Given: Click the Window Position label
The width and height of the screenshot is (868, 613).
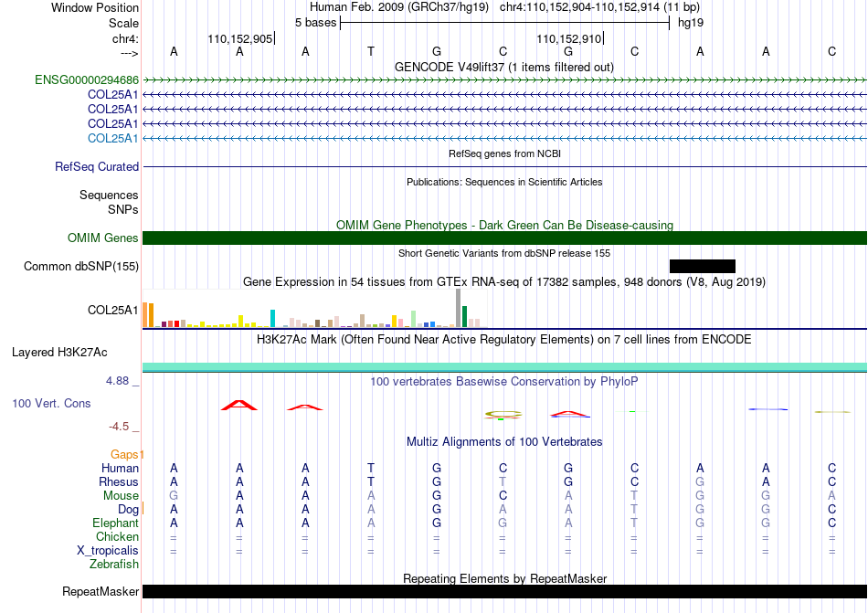Looking at the screenshot, I should click(x=95, y=7).
